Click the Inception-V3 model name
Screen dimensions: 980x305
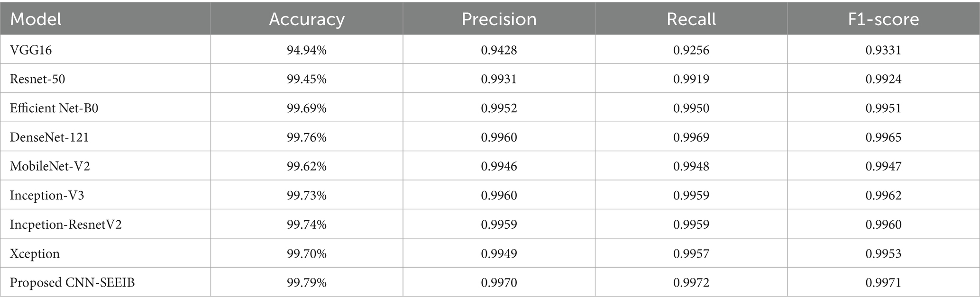[x=47, y=195]
